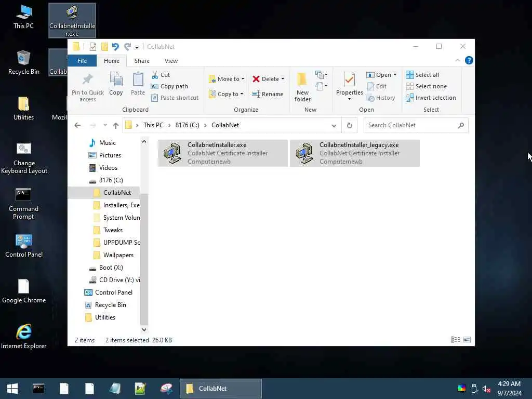Select Wallpapers folder in navigation pane
The image size is (532, 399).
114,255
